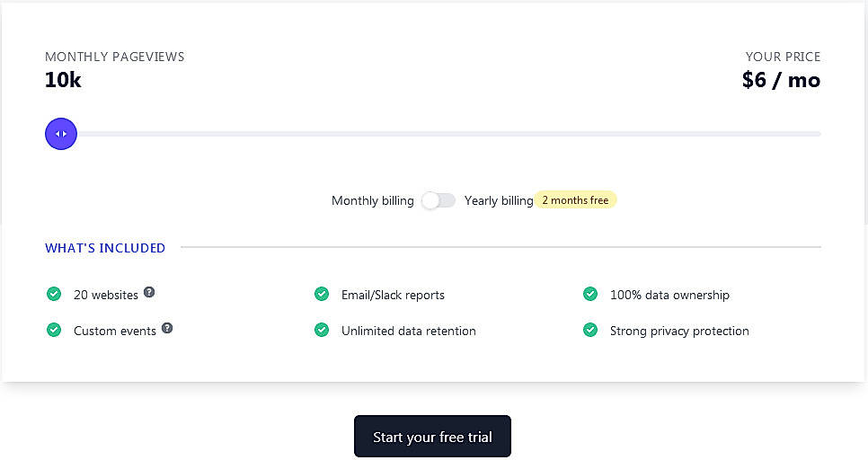The height and width of the screenshot is (460, 868).
Task: Click green checkmark beside Email/Slack reports
Action: [322, 294]
